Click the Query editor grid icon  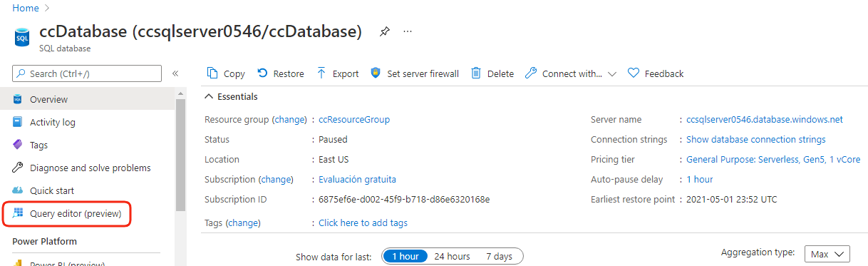tap(18, 213)
